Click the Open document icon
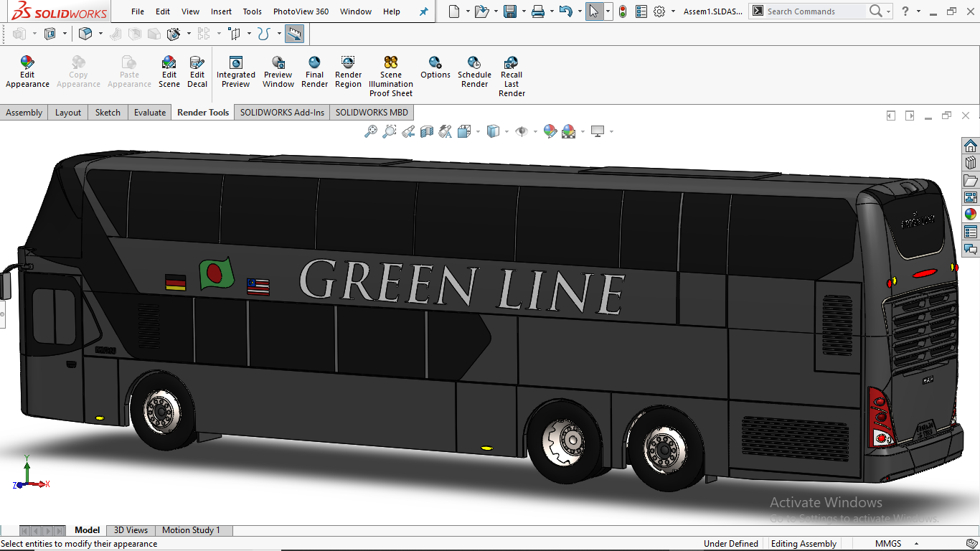 pyautogui.click(x=481, y=11)
